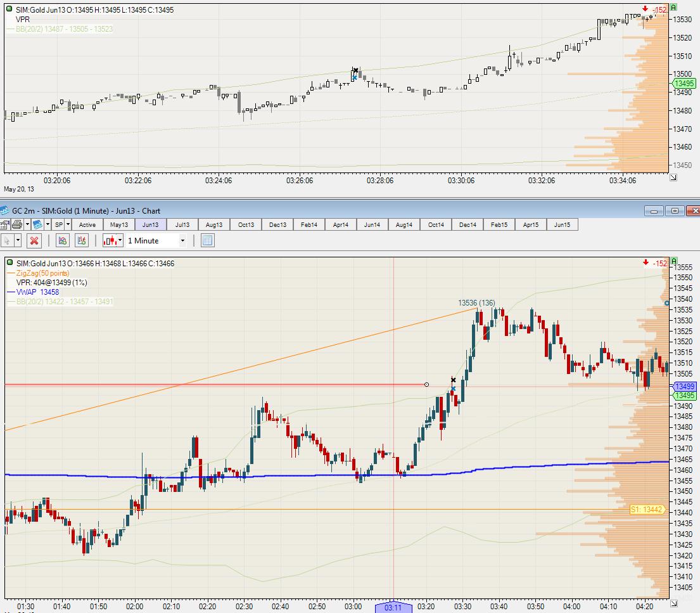The width and height of the screenshot is (700, 613).
Task: Click the SP button
Action: (59, 224)
